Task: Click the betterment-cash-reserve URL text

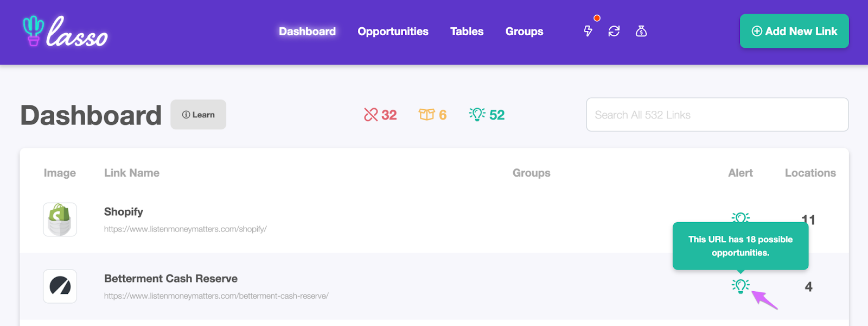Action: (x=216, y=296)
